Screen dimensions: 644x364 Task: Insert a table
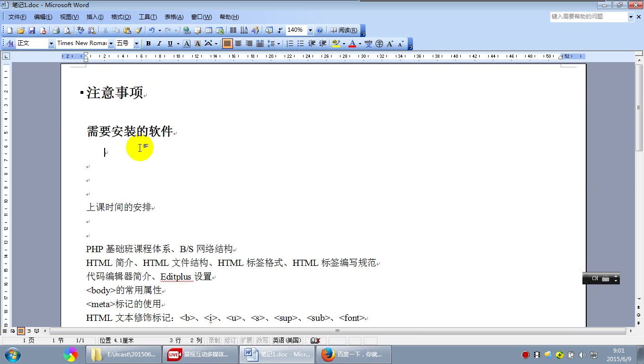[208, 30]
